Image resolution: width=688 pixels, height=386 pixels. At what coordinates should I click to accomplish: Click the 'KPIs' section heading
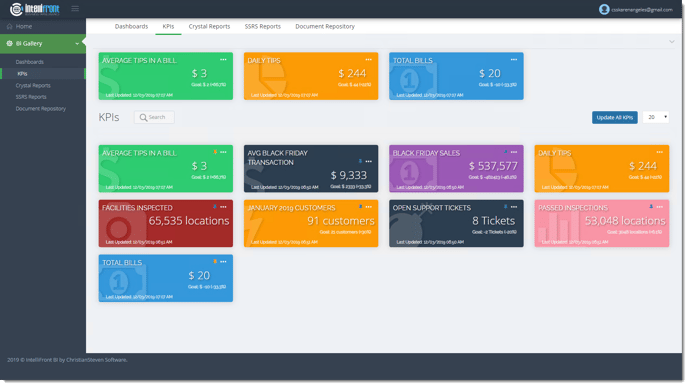109,118
